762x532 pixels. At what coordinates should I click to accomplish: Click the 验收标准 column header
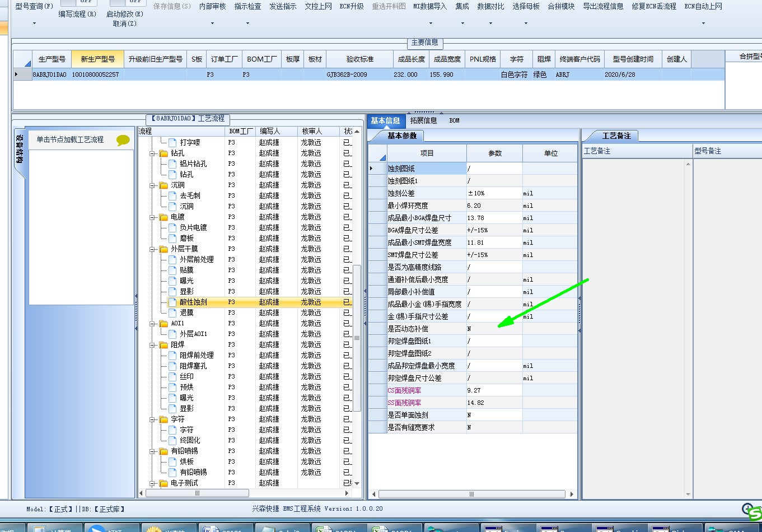click(359, 59)
